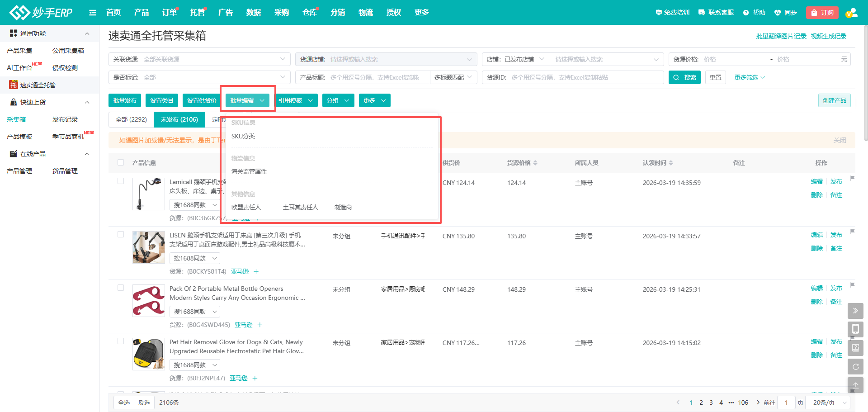
Task: Open the 更多筛选 filter expander
Action: click(x=749, y=77)
